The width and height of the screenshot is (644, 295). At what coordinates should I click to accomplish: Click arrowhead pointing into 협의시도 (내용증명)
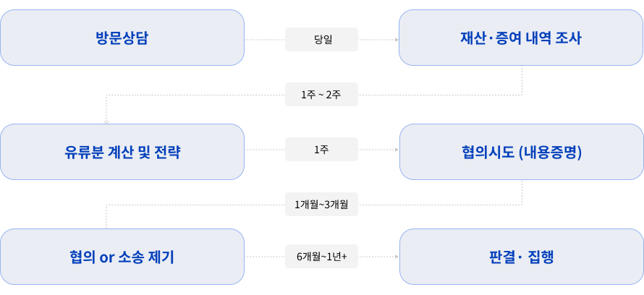[396, 150]
